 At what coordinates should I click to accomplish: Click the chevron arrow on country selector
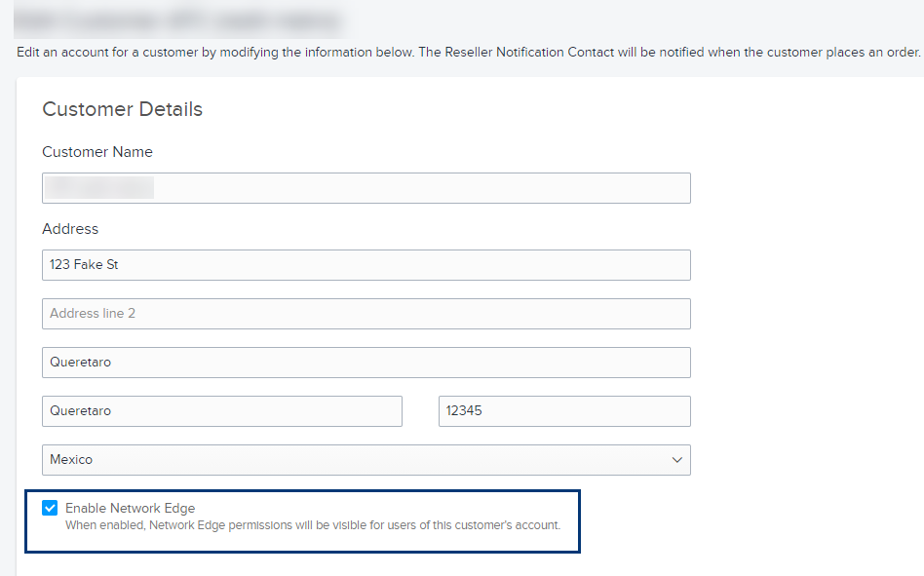click(x=677, y=459)
